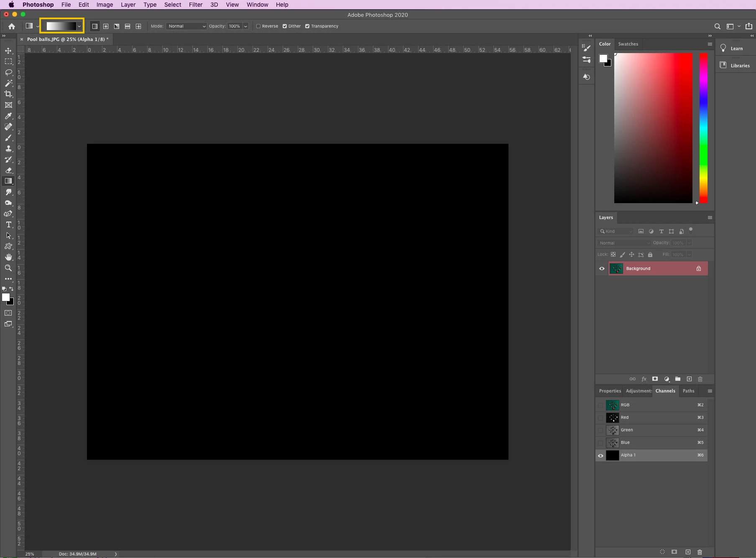756x558 pixels.
Task: Select the Crop tool
Action: tap(8, 94)
